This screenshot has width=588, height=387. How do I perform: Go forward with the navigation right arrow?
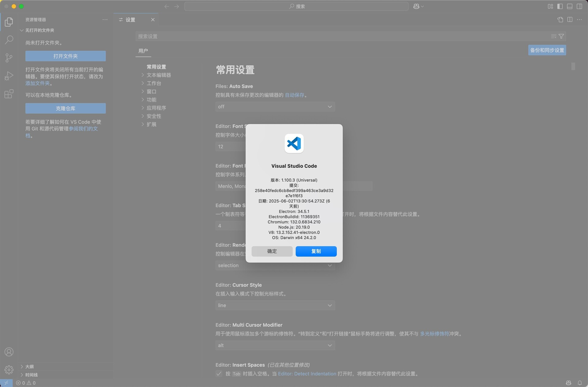(x=176, y=6)
